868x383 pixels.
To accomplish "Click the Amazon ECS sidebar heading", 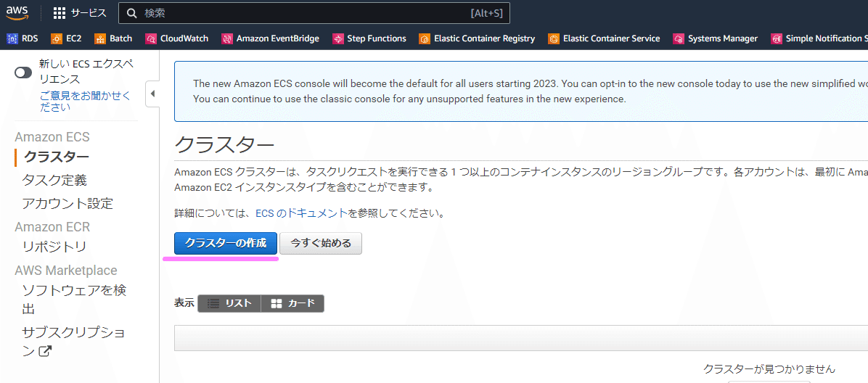I will (52, 136).
